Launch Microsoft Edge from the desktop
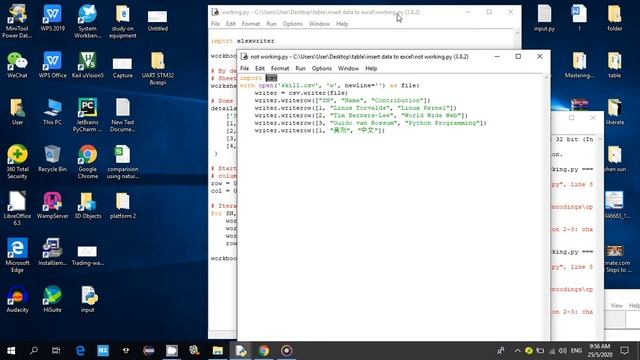The width and height of the screenshot is (640, 360). coord(17,255)
